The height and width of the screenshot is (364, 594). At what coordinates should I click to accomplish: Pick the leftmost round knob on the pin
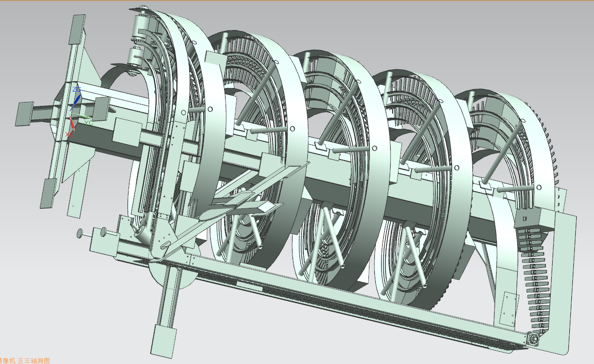click(x=80, y=233)
